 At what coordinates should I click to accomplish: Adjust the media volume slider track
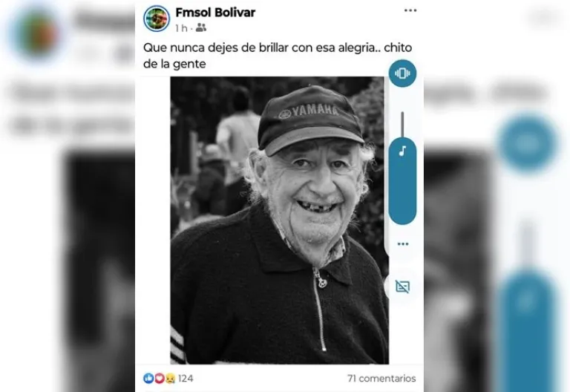pos(402,125)
